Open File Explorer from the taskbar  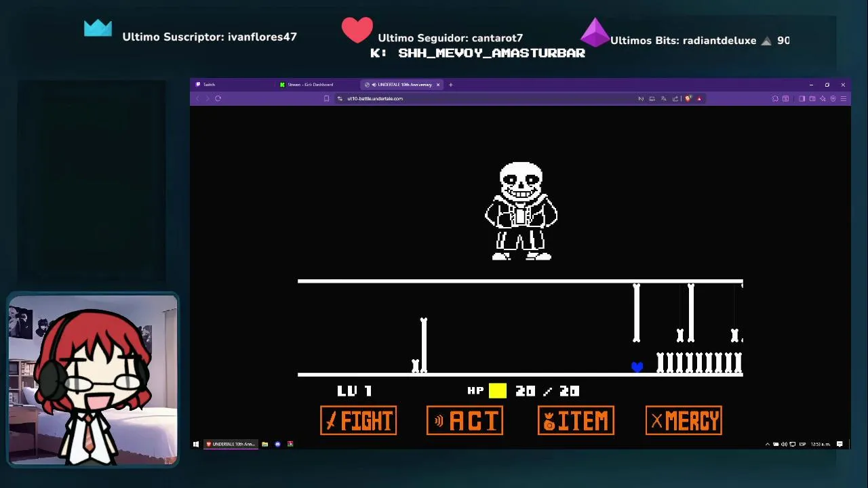265,444
